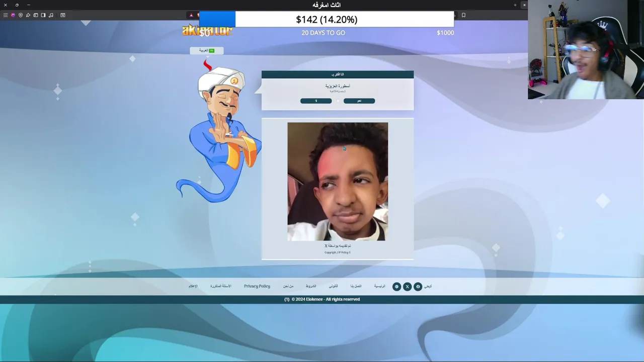Click the '20 DAYS TO GO' text
This screenshot has height=362, width=644.
tap(323, 33)
